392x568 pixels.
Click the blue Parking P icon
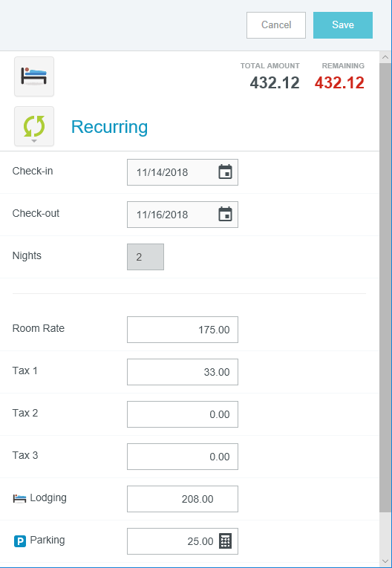pyautogui.click(x=20, y=541)
